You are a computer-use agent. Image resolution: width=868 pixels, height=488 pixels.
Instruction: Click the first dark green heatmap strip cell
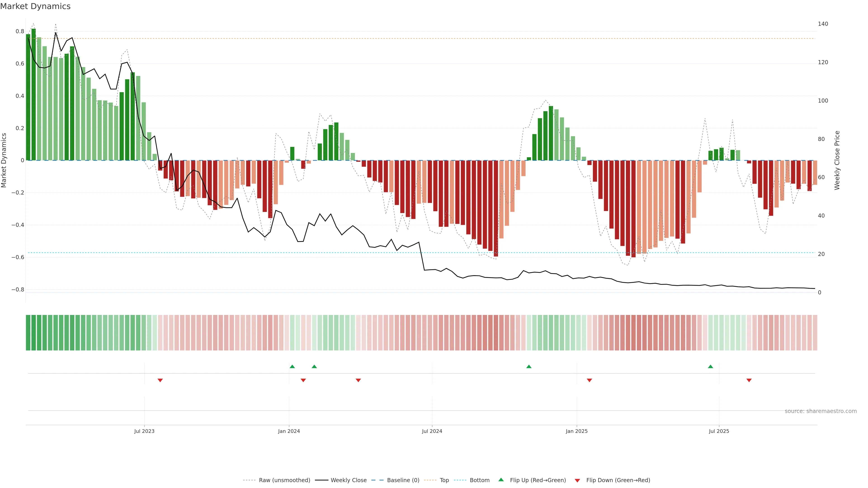tap(28, 333)
